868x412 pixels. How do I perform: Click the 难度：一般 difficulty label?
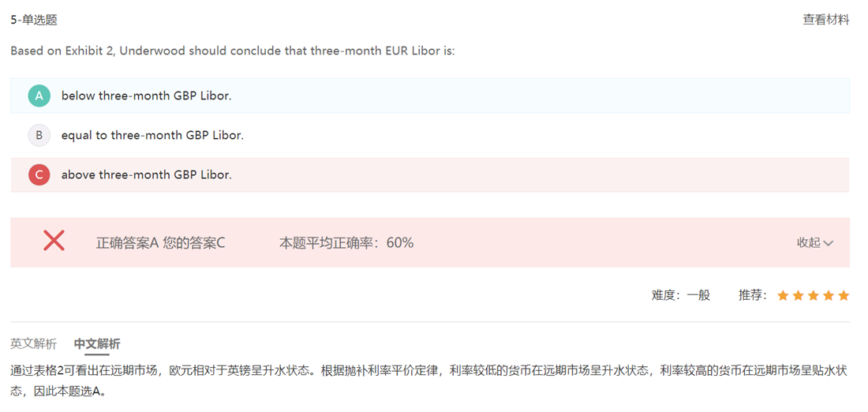(x=680, y=295)
